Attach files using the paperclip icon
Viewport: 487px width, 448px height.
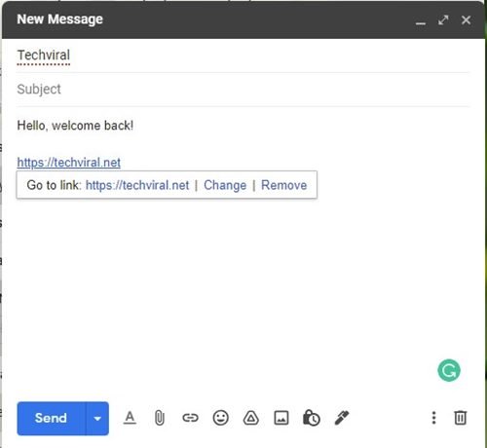(x=160, y=418)
